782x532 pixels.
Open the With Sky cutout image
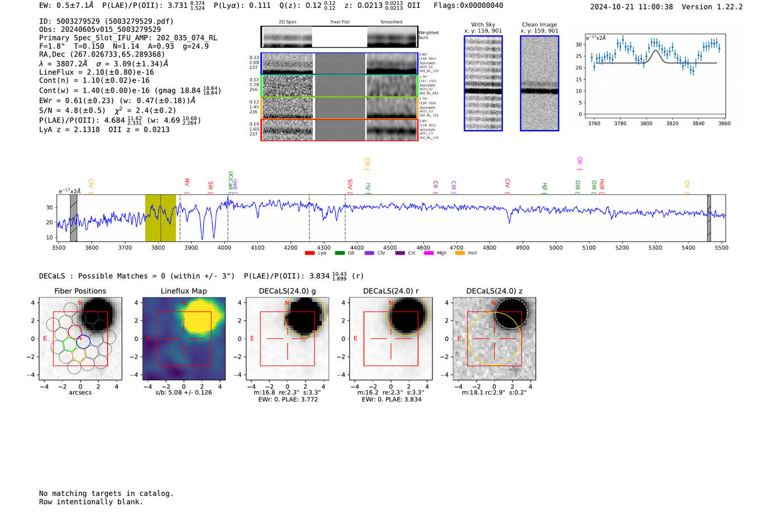point(483,83)
